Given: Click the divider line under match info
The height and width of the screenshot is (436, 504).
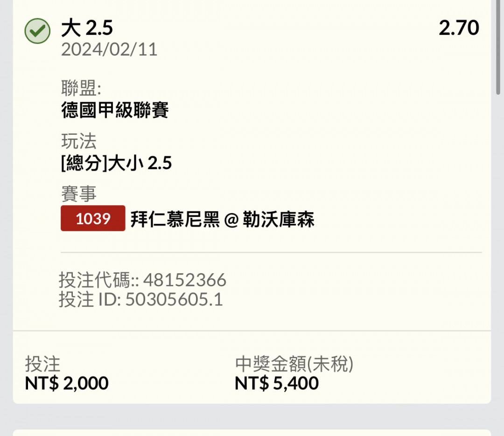Looking at the screenshot, I should tap(271, 253).
